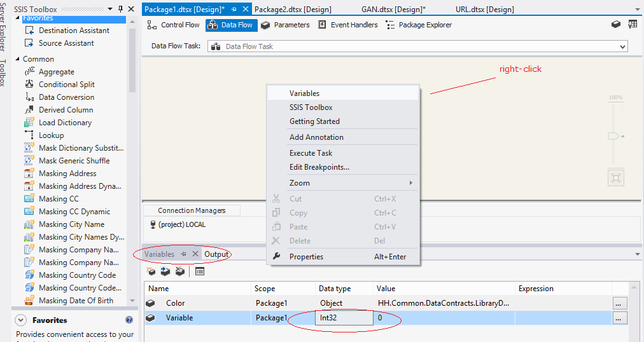The image size is (644, 342).
Task: Sort variables by the Name column header
Action: point(197,289)
